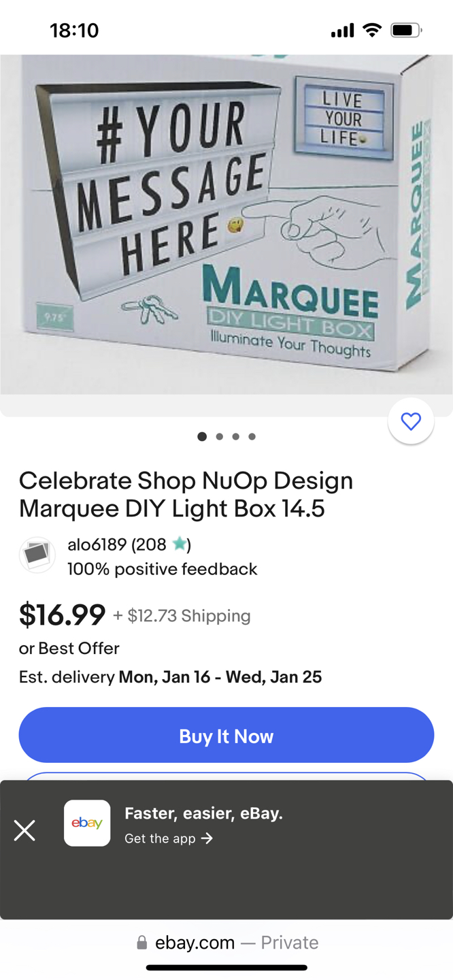Screen dimensions: 453x980
Task: Dismiss the eBay app banner with the X
Action: coord(24,830)
